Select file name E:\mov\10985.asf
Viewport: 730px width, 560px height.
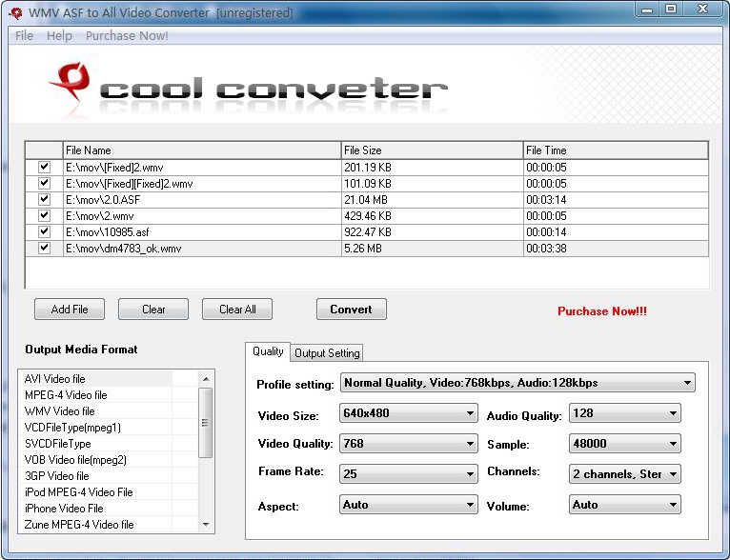click(x=107, y=232)
